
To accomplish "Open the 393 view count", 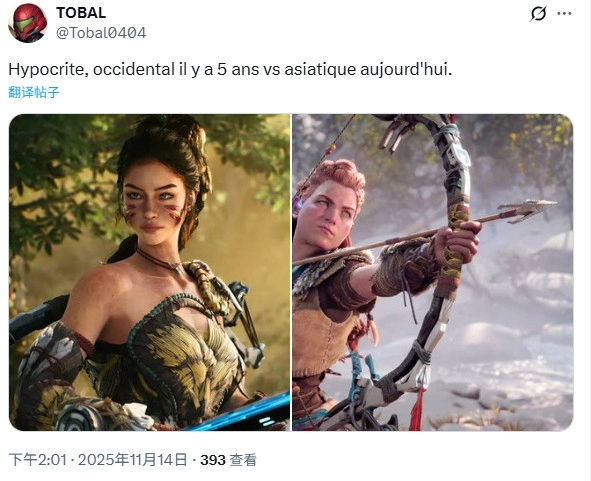I will pyautogui.click(x=213, y=460).
